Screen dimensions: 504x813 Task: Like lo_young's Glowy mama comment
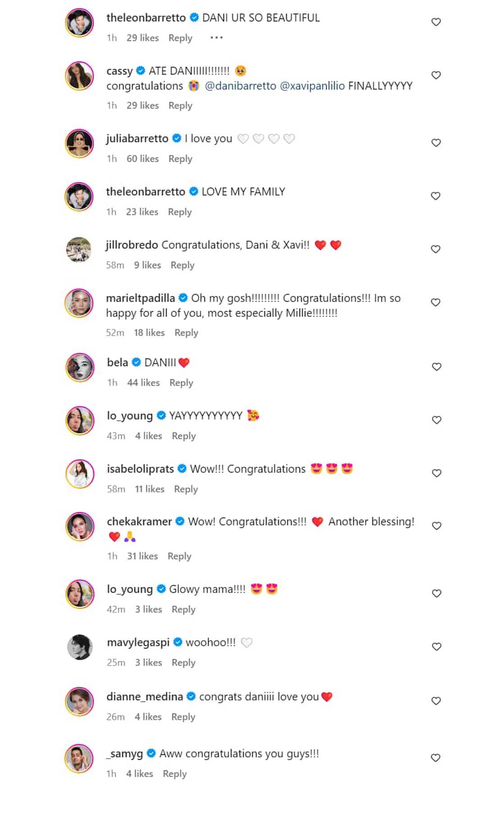tap(436, 593)
